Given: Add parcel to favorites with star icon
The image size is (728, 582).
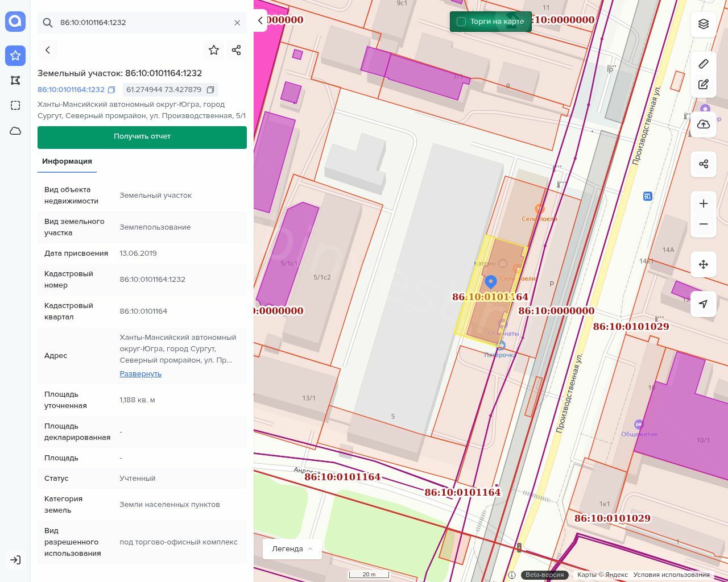Looking at the screenshot, I should coord(214,50).
